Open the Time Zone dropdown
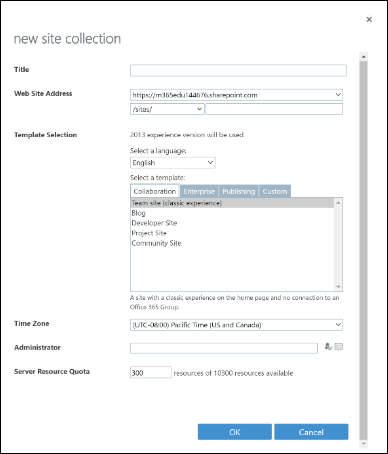Viewport: 388px width, 454px height. [236, 325]
